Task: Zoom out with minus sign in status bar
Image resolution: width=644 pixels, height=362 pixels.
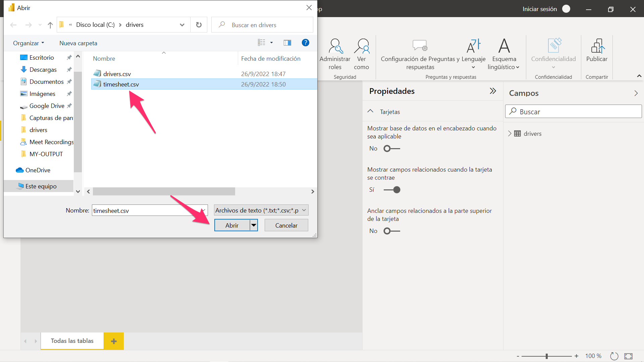Action: pyautogui.click(x=518, y=356)
